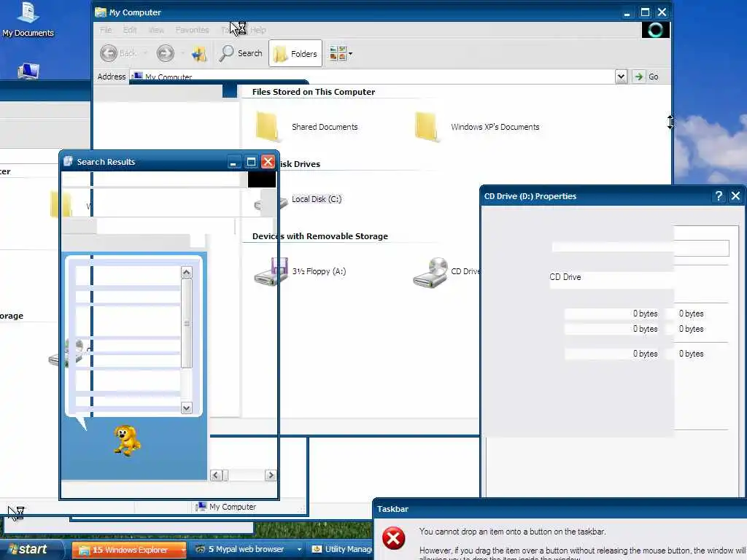
Task: Select the CD Drive icon
Action: [430, 273]
